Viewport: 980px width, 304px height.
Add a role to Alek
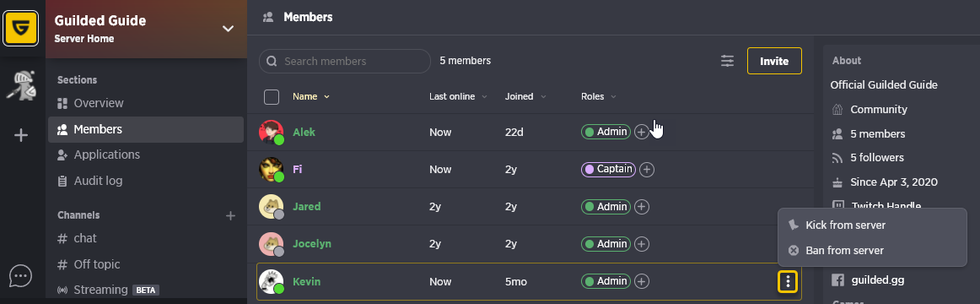(641, 132)
